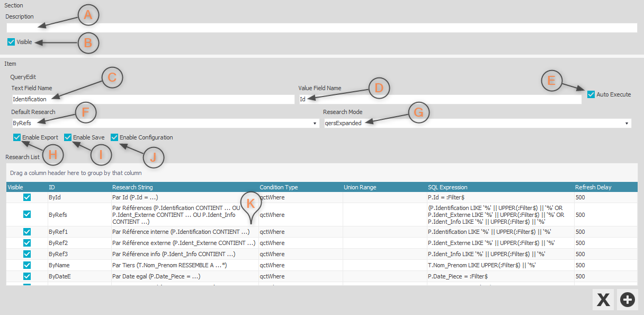This screenshot has width=644, height=315.
Task: Toggle the Enable Save checkbox
Action: (68, 137)
